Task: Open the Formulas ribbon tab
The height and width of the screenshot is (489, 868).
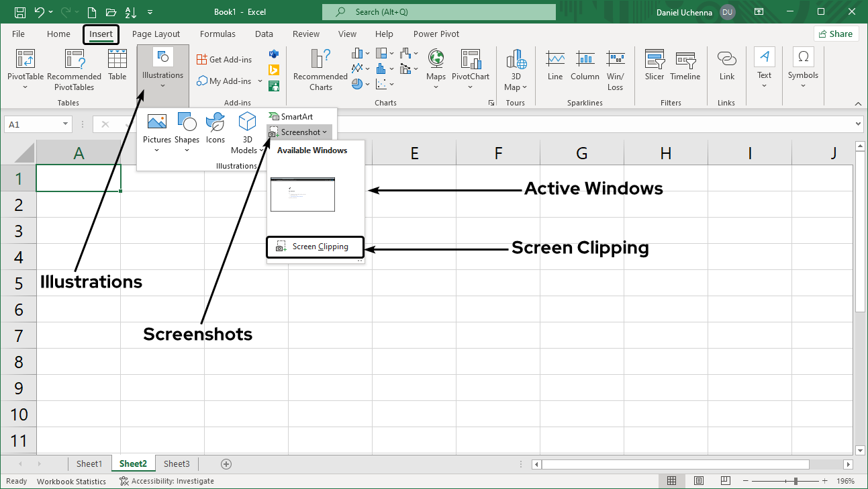Action: tap(218, 34)
